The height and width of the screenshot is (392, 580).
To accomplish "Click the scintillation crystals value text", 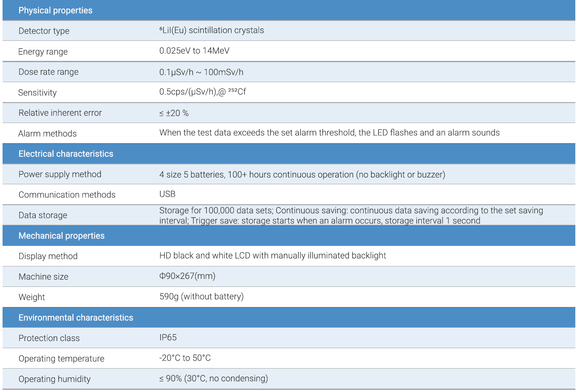I will coord(211,31).
